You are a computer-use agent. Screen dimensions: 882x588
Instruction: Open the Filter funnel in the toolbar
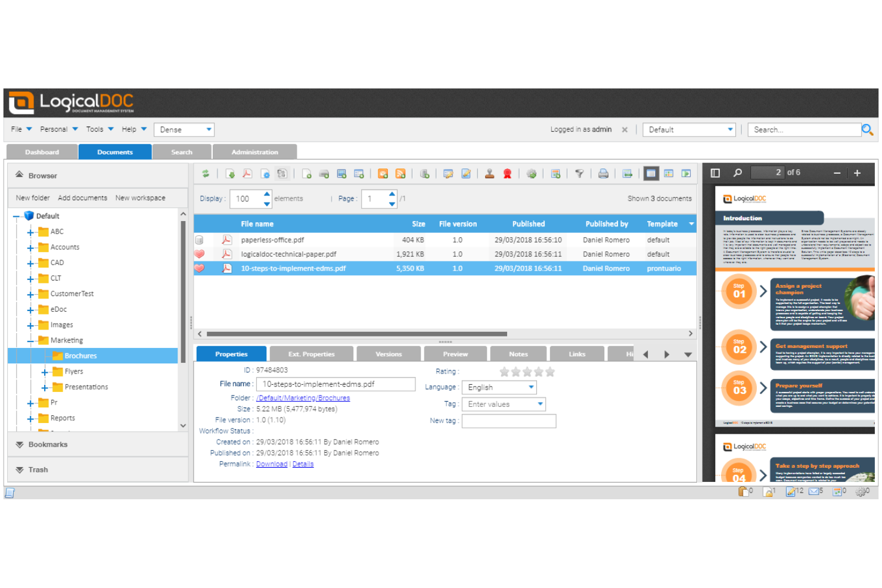click(x=579, y=173)
